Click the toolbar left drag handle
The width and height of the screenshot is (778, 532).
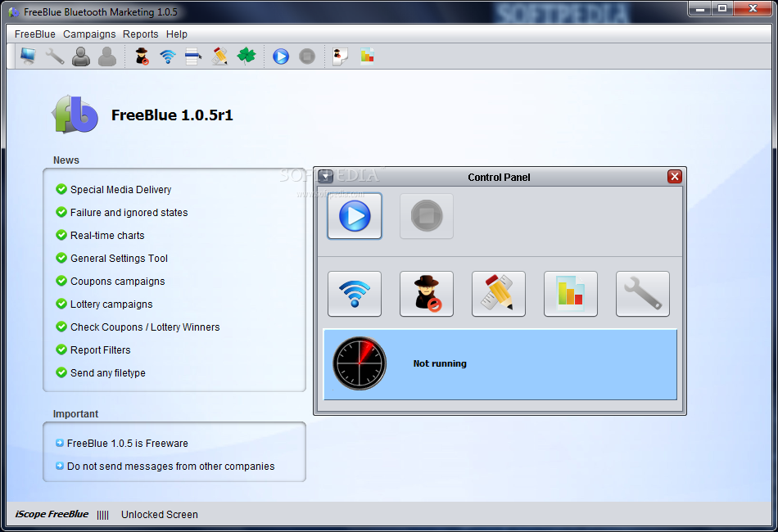tap(12, 56)
